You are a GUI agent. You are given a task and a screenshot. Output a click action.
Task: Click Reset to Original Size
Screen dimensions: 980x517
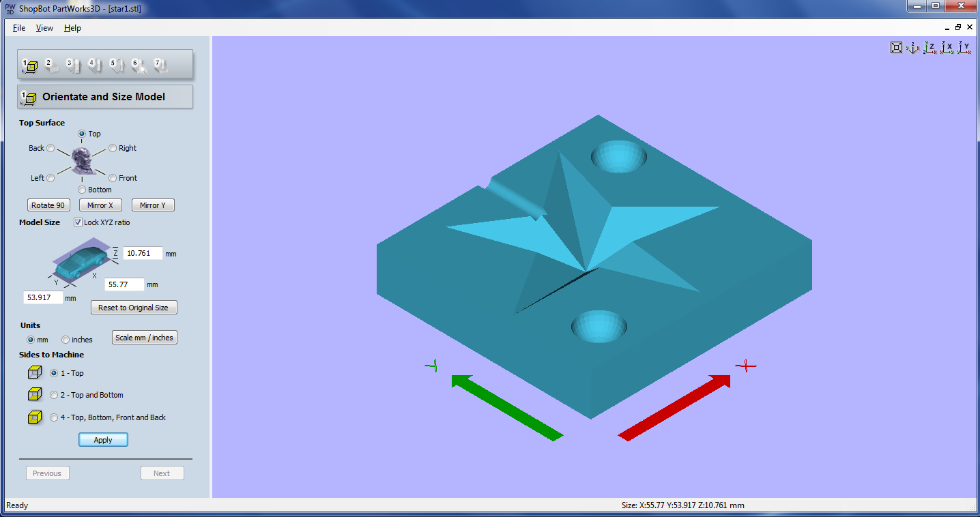tap(133, 308)
